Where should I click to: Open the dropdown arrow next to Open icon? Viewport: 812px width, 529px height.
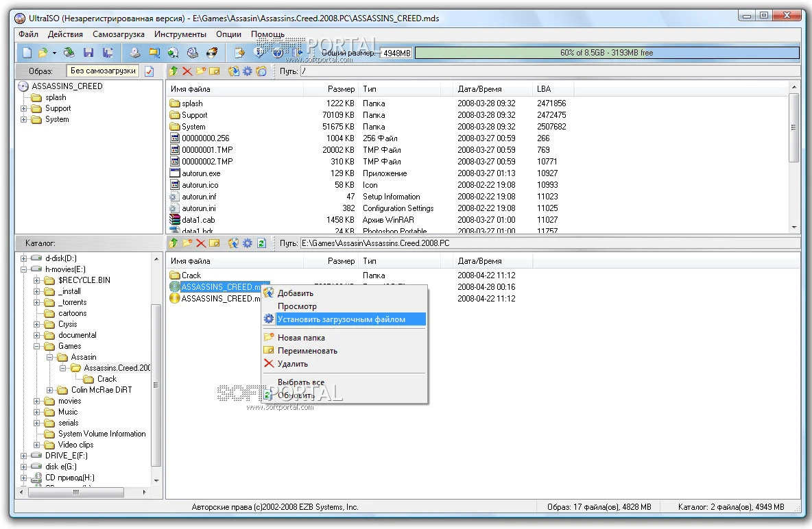[54, 52]
